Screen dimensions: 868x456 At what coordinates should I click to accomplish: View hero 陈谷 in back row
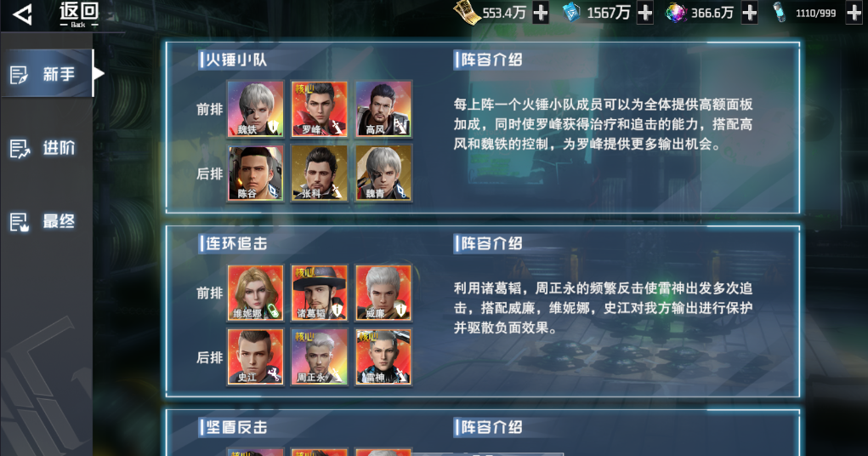(256, 173)
